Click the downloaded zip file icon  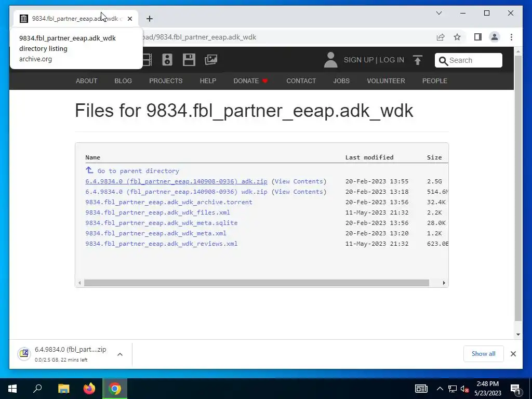pos(24,354)
